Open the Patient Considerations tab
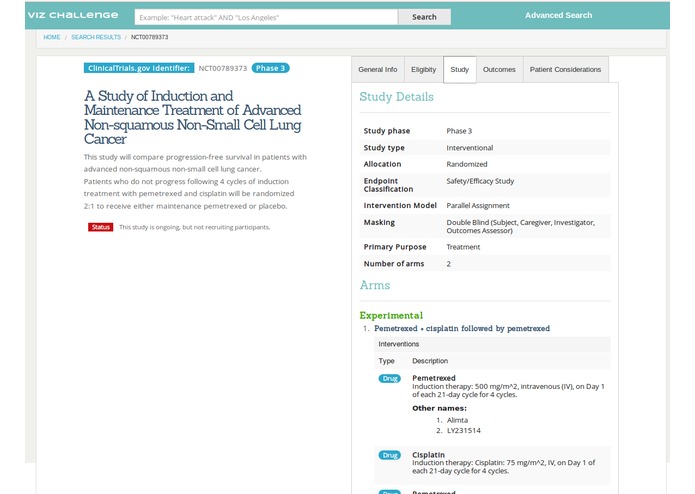This screenshot has width=695, height=494. tap(566, 70)
